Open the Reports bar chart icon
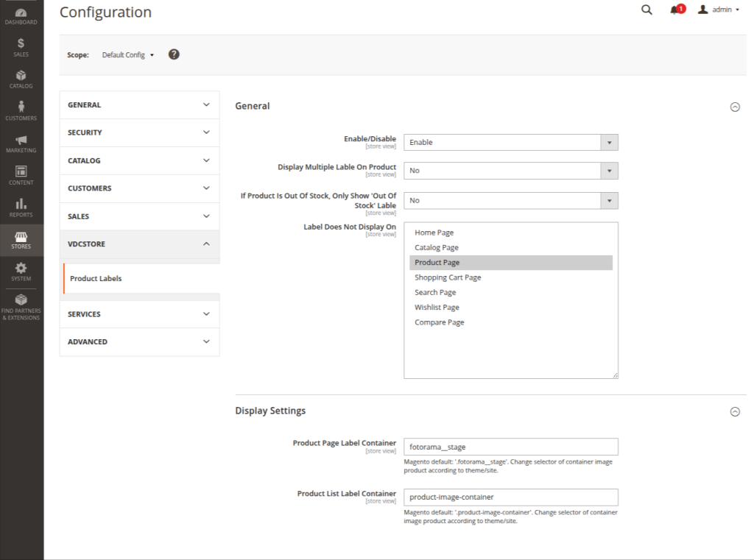 click(21, 208)
